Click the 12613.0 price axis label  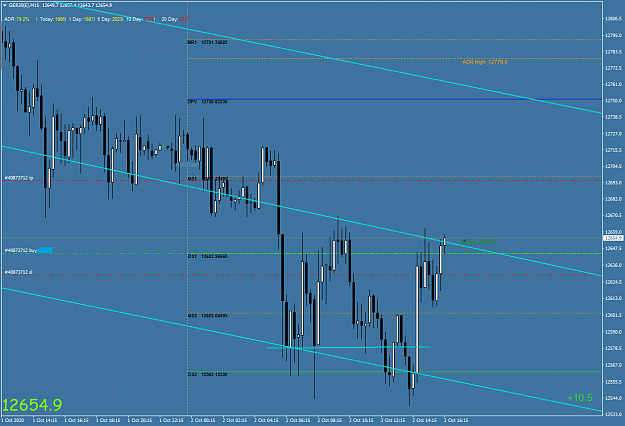(613, 298)
